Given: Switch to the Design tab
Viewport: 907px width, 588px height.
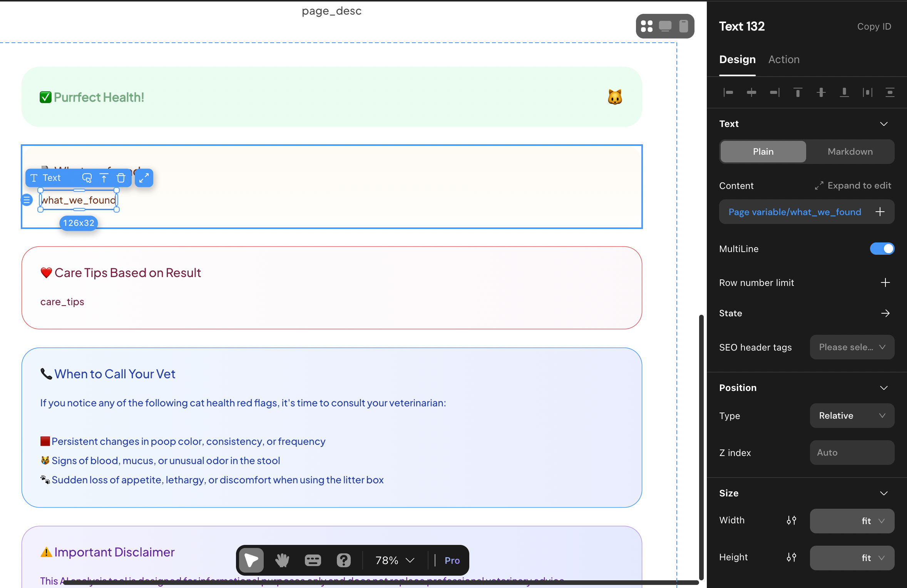Looking at the screenshot, I should [x=737, y=59].
